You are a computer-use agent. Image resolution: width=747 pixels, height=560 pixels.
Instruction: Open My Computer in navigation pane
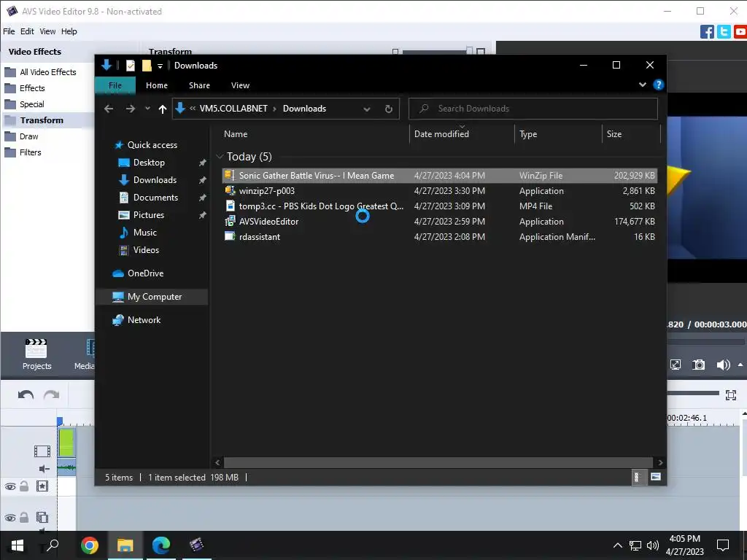click(155, 297)
